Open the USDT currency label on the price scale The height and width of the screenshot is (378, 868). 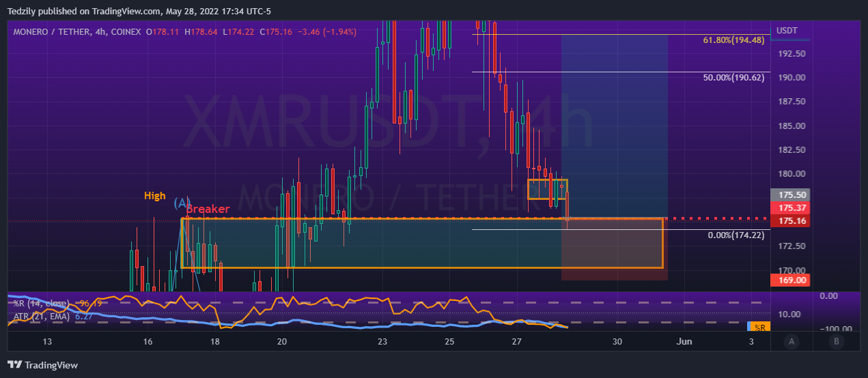(x=788, y=31)
